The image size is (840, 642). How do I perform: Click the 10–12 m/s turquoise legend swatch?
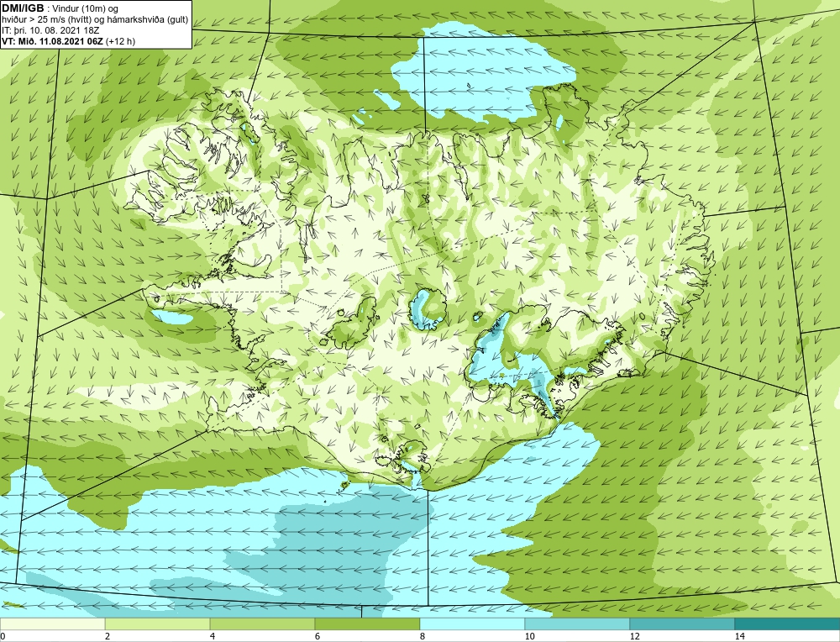[578, 624]
